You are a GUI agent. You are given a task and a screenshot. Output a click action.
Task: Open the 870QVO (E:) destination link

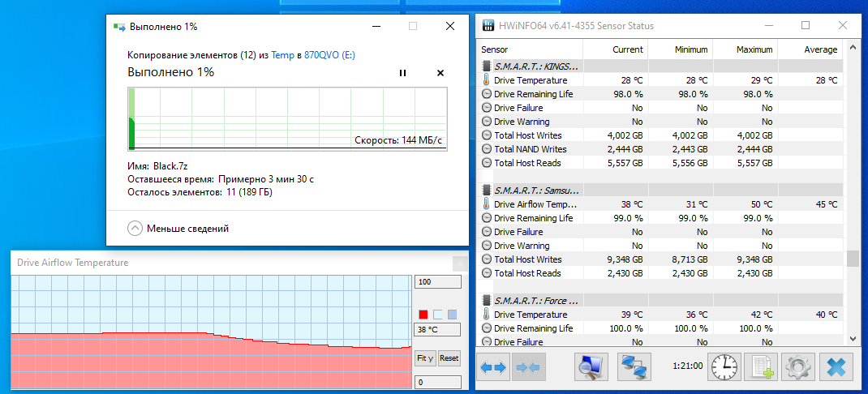[x=329, y=55]
